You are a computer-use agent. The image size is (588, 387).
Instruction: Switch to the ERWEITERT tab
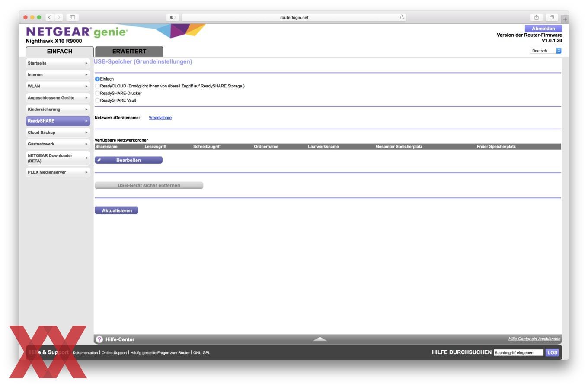tap(129, 52)
